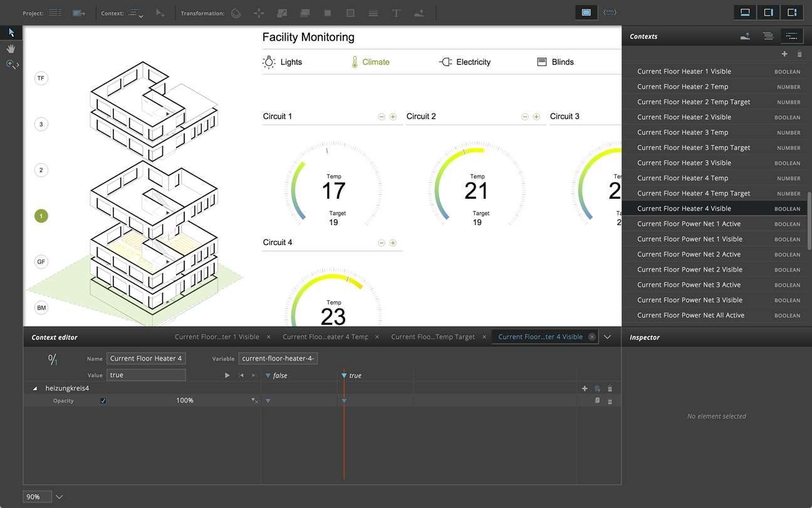This screenshot has height=508, width=812.
Task: Switch to SVG code view
Action: point(609,13)
